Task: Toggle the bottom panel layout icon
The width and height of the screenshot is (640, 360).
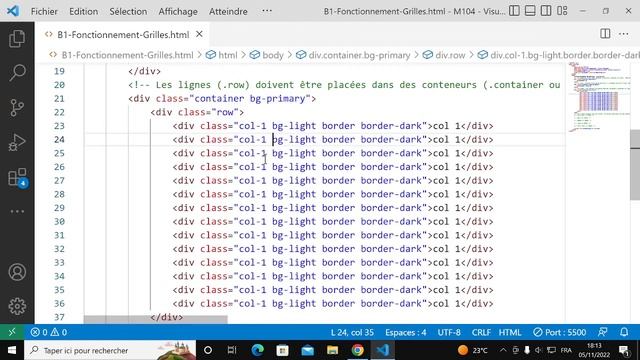Action: tap(530, 11)
